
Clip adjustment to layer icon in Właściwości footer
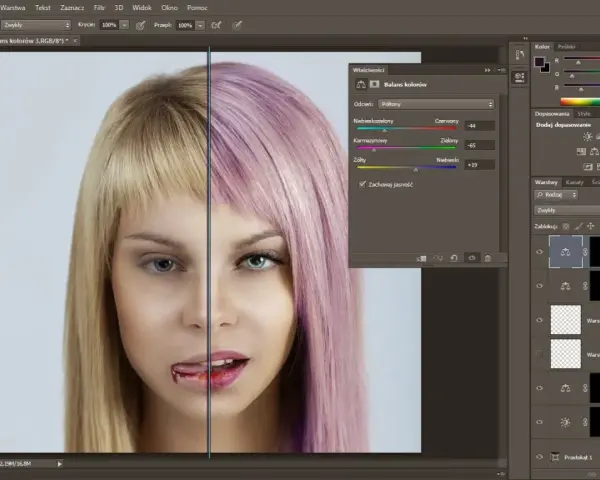(x=421, y=258)
